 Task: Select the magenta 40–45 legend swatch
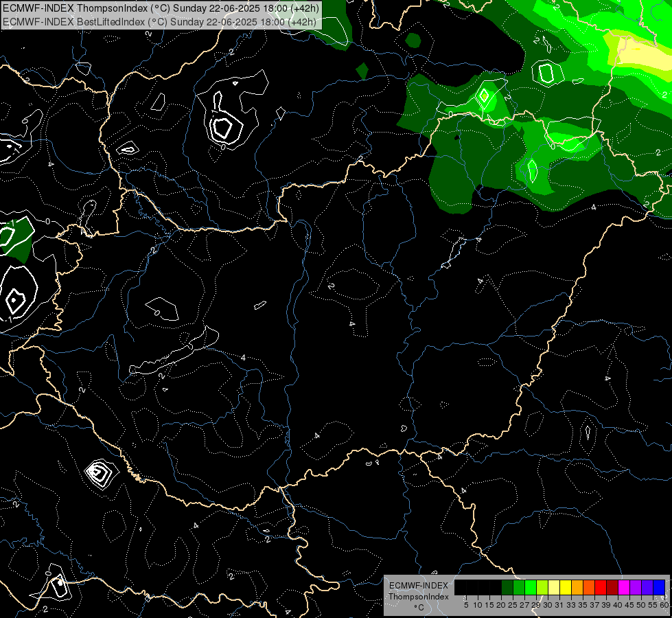624,587
